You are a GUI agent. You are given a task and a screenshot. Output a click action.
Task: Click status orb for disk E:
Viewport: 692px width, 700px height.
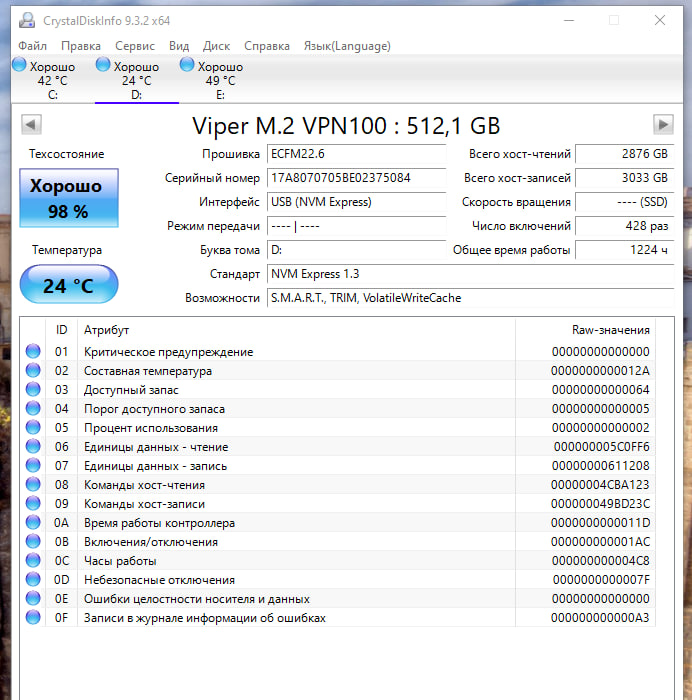click(187, 65)
